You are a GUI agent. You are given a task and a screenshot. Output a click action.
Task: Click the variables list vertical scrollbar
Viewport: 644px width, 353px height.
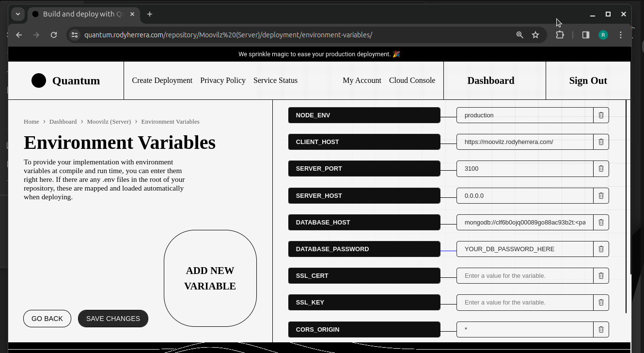tap(626, 207)
